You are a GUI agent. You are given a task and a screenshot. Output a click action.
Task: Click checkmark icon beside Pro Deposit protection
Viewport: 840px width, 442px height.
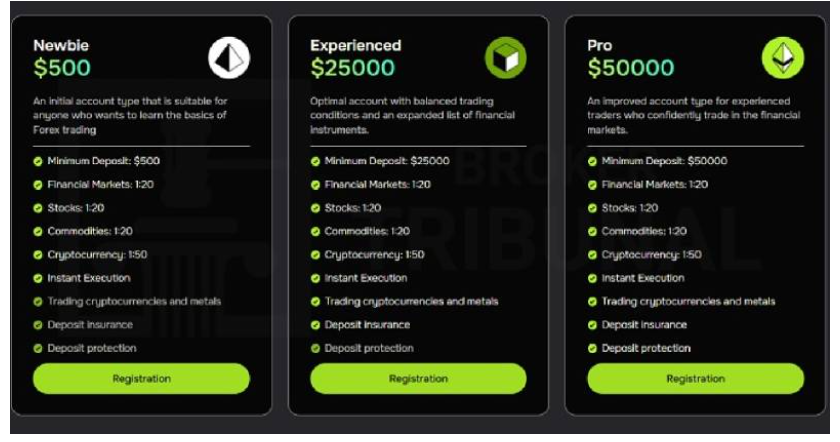tap(592, 348)
